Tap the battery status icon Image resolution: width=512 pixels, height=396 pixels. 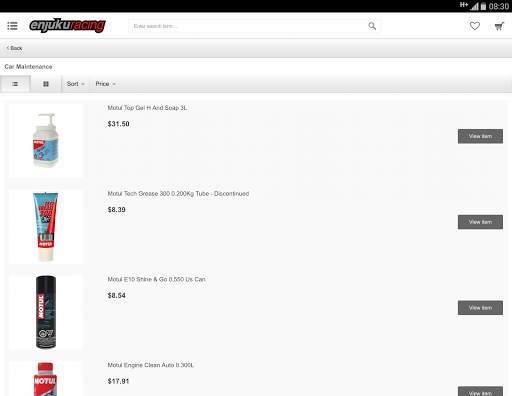coord(483,6)
